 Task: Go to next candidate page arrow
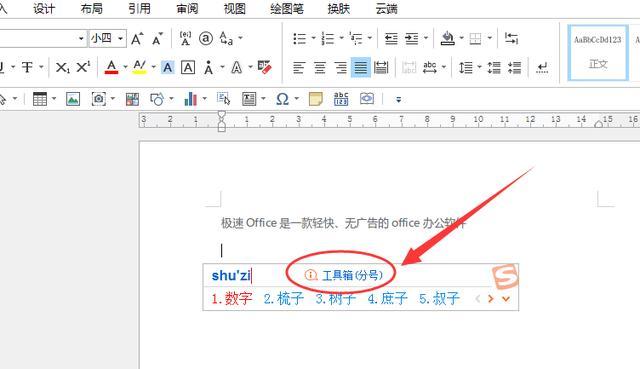tap(491, 299)
